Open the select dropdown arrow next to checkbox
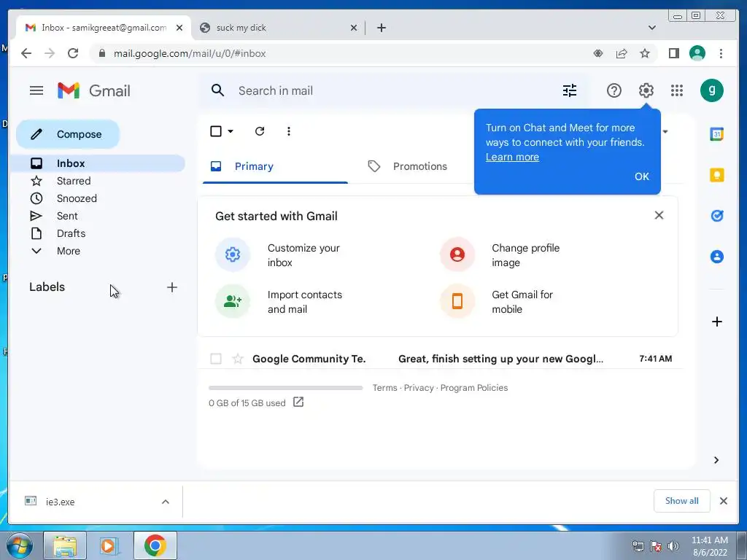Screen dimensions: 747x560 [x=231, y=131]
